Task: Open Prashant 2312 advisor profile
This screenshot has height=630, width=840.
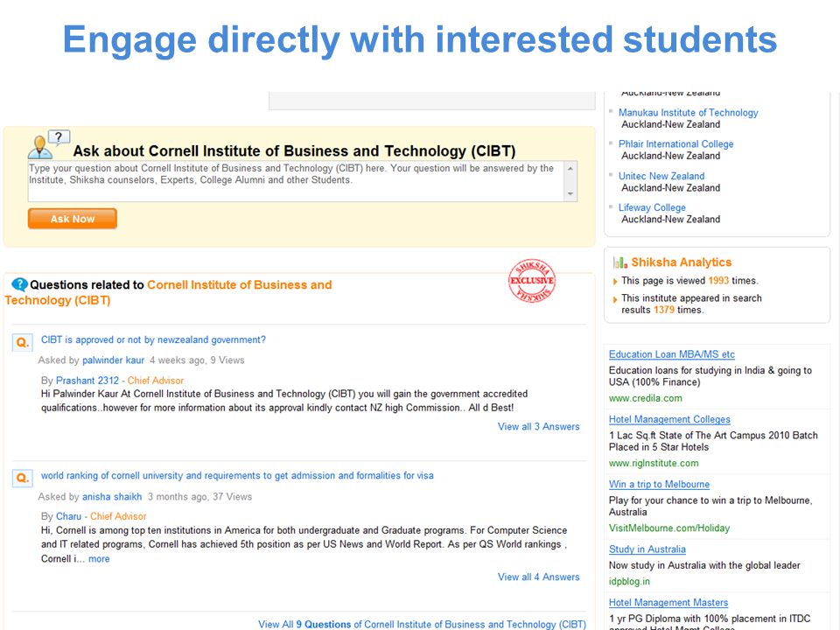Action: [x=87, y=381]
